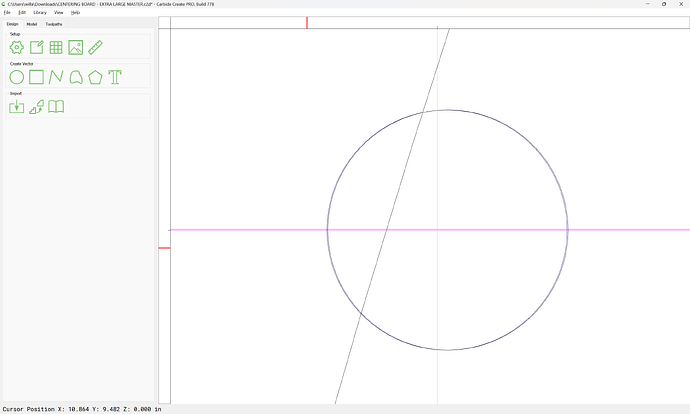Open the View menu

tap(59, 12)
